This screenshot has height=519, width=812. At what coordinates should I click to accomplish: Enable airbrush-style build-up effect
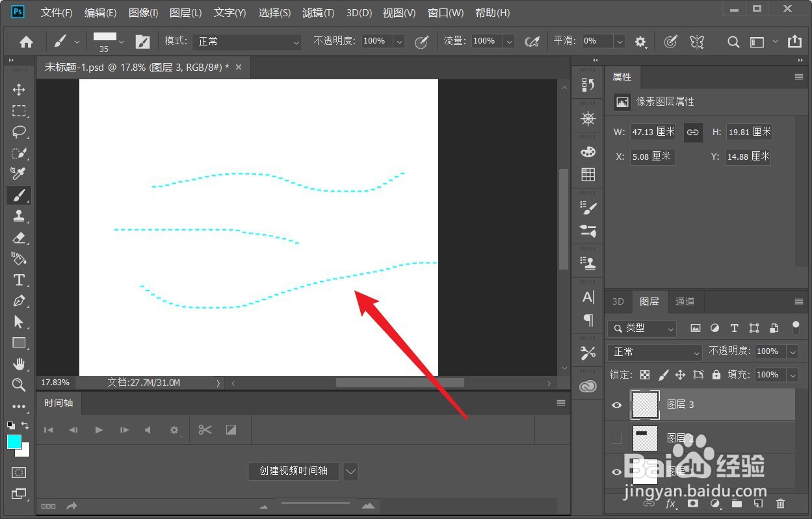pyautogui.click(x=532, y=42)
